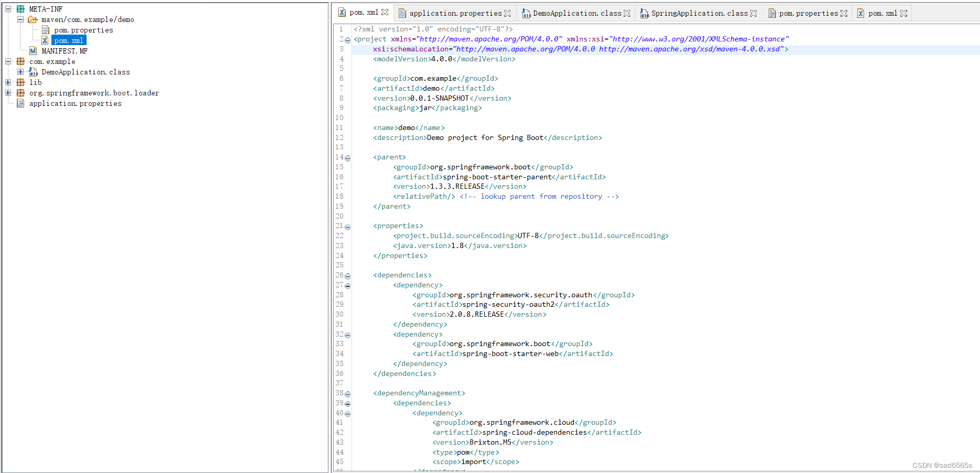
Task: Switch to the inactive pom.xml tab
Action: [883, 13]
